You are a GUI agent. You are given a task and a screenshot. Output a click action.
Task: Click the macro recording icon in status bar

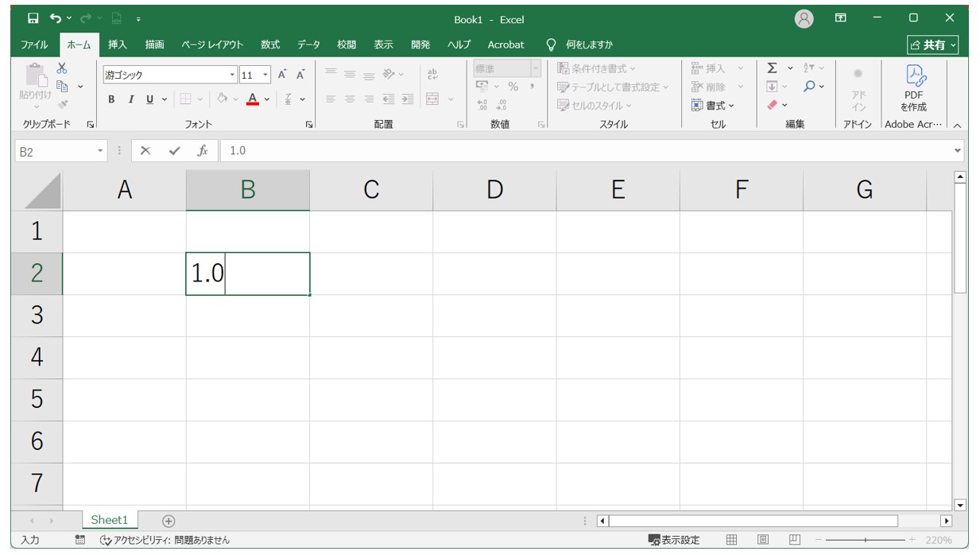(79, 540)
